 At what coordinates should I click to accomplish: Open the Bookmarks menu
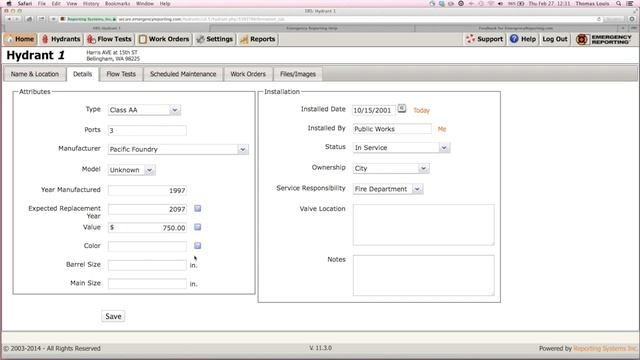click(x=118, y=3)
